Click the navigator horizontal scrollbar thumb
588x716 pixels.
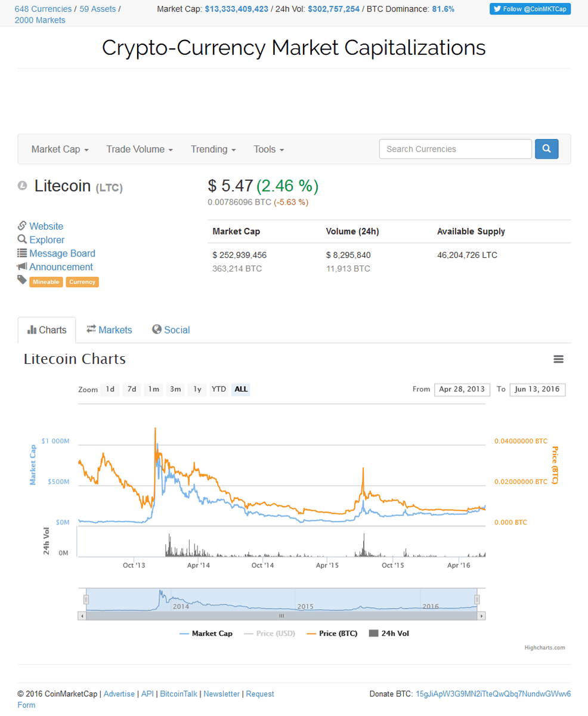(281, 615)
